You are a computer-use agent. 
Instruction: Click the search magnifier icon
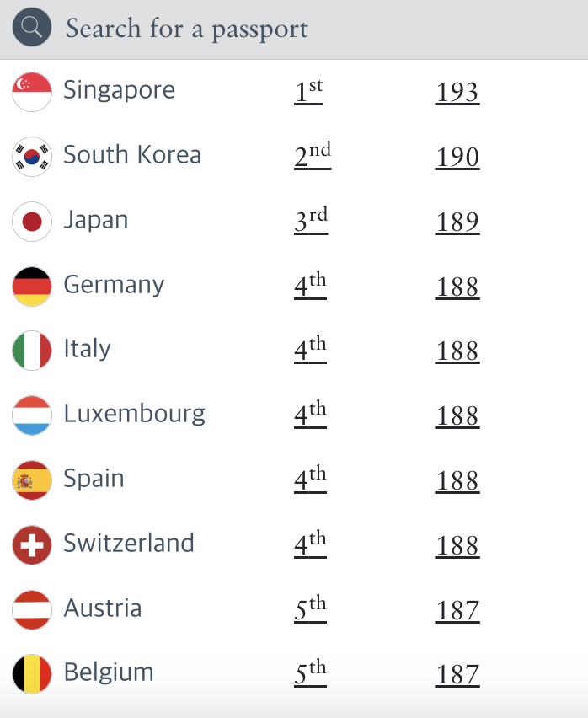32,28
